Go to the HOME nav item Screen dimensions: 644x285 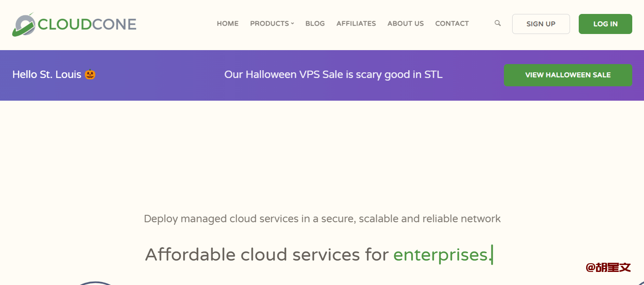click(x=228, y=24)
